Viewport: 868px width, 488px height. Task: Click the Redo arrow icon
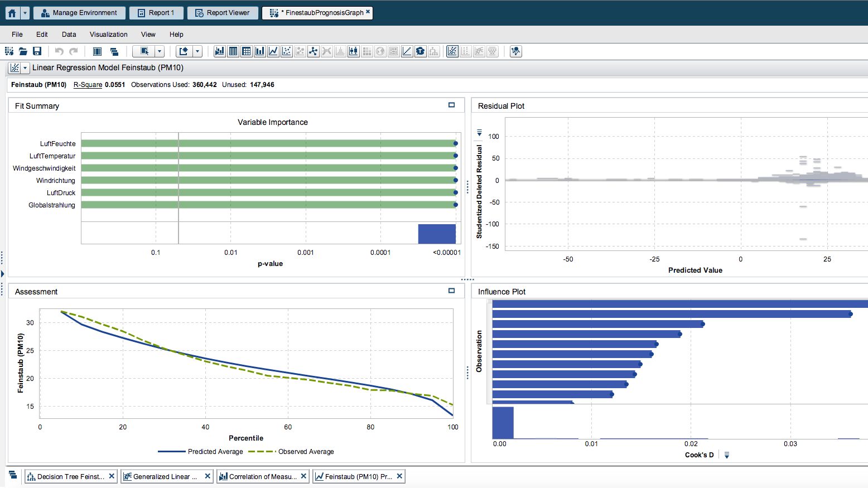click(x=73, y=51)
